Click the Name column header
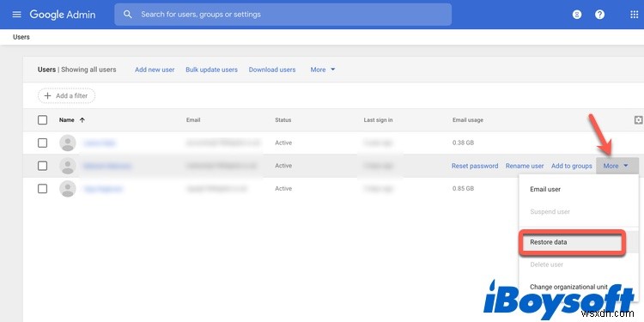 [66, 120]
